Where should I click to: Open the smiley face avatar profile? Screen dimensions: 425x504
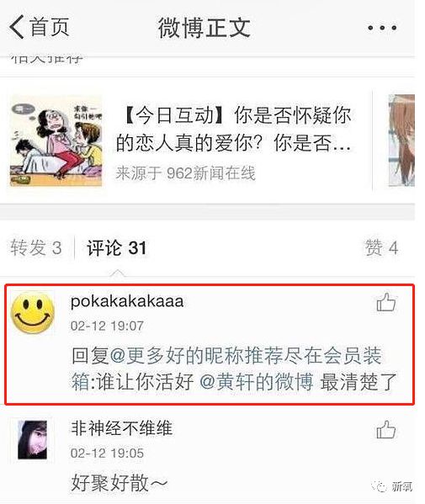33,313
